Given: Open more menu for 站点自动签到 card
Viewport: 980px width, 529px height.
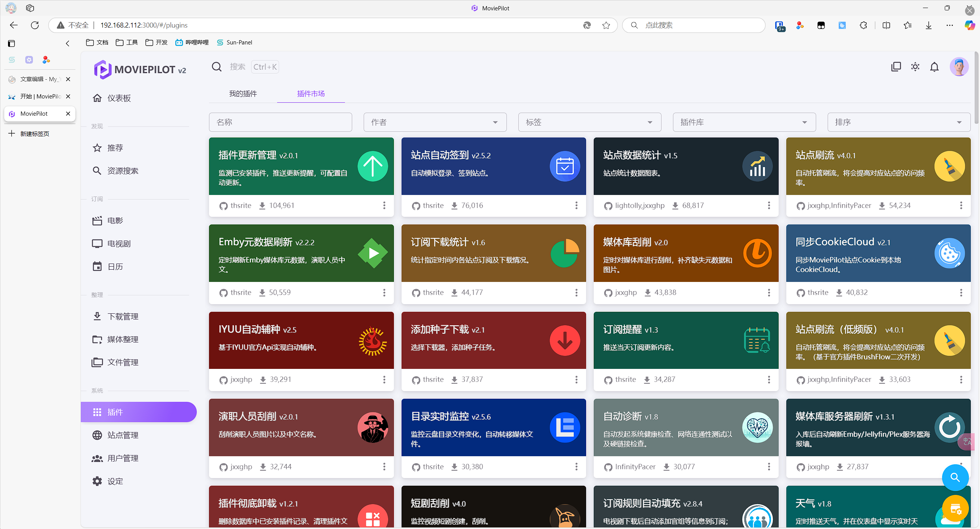Looking at the screenshot, I should point(576,206).
